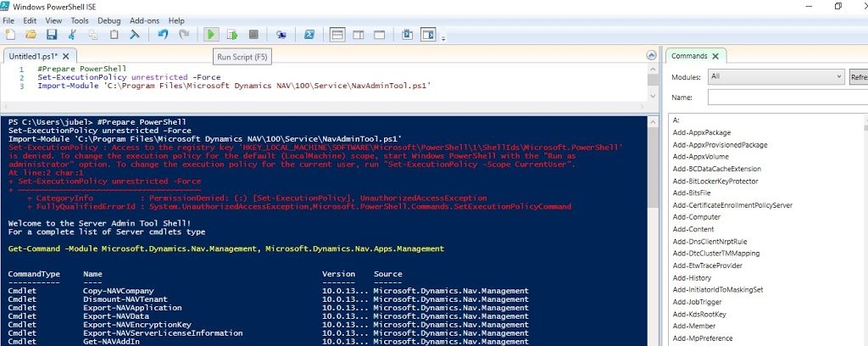
Task: Collapse the script pane with the chevron
Action: (x=652, y=55)
